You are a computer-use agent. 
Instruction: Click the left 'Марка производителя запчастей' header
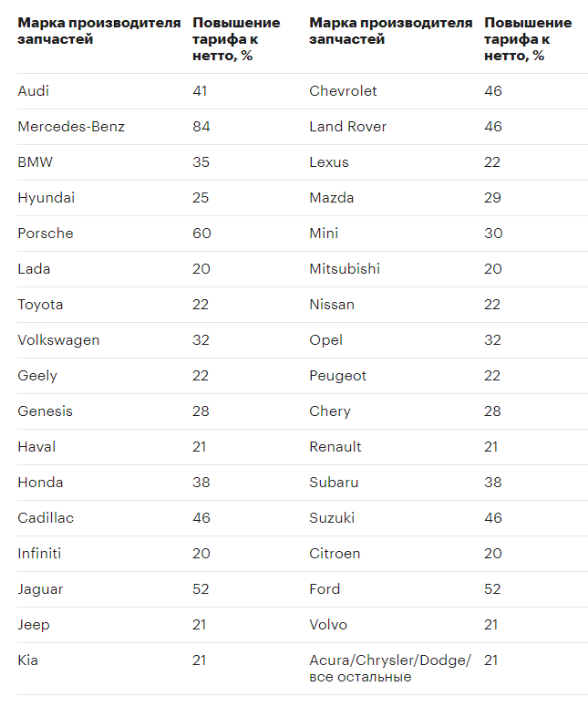(x=98, y=31)
